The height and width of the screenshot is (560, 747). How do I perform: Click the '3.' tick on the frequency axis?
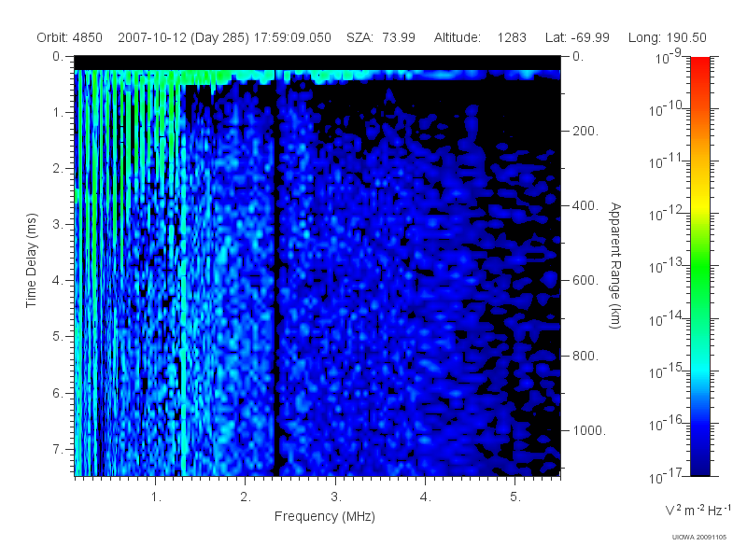pyautogui.click(x=336, y=497)
